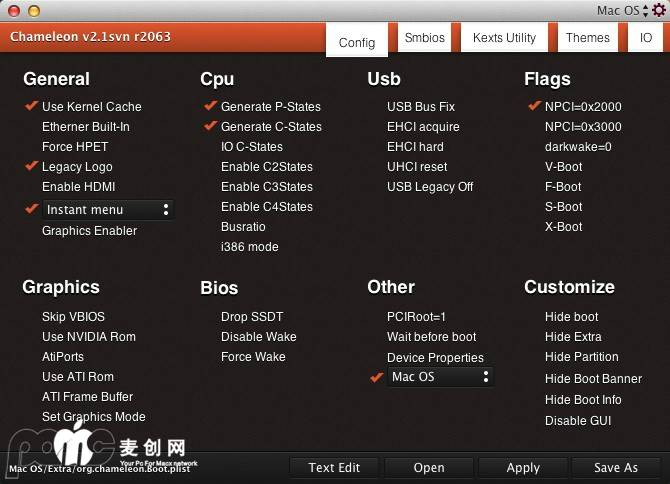Click the Text Edit button

click(x=334, y=467)
